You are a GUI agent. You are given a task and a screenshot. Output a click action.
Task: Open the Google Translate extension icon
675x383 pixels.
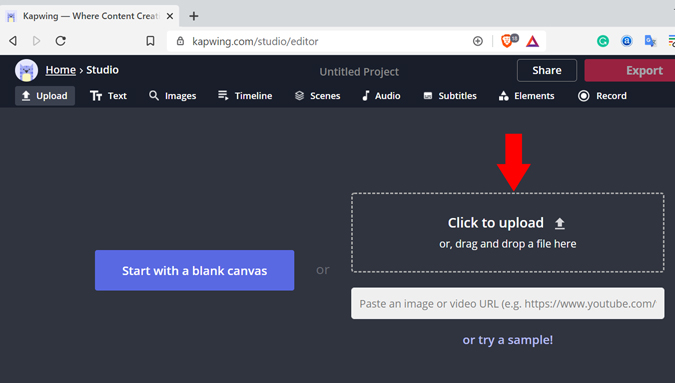650,41
